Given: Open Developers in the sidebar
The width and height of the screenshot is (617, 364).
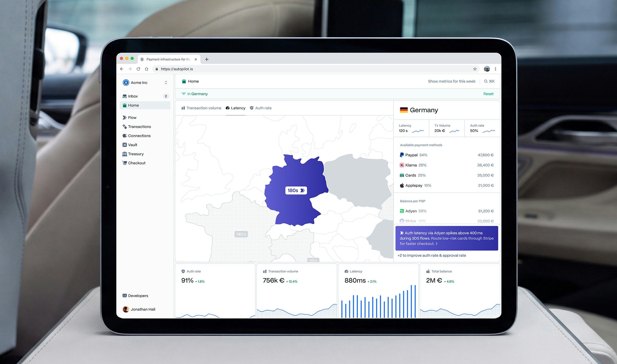Looking at the screenshot, I should (x=145, y=296).
